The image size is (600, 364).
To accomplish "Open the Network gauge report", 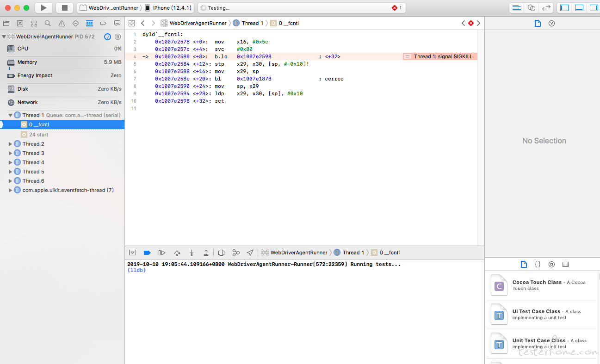I will [x=62, y=102].
